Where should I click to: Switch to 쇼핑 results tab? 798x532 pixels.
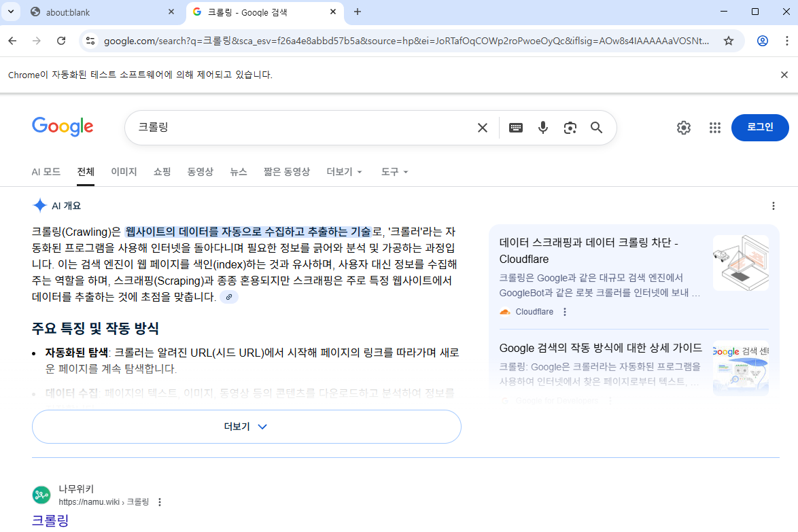(162, 172)
